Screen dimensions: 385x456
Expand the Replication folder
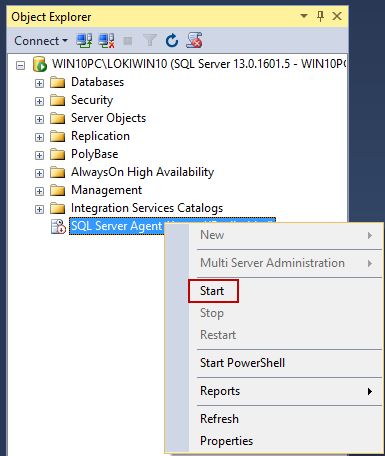(x=39, y=137)
